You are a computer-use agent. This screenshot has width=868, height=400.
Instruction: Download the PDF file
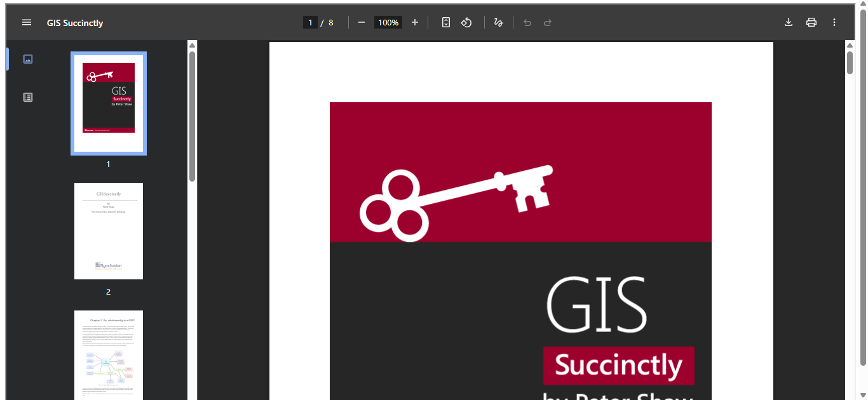coord(789,22)
